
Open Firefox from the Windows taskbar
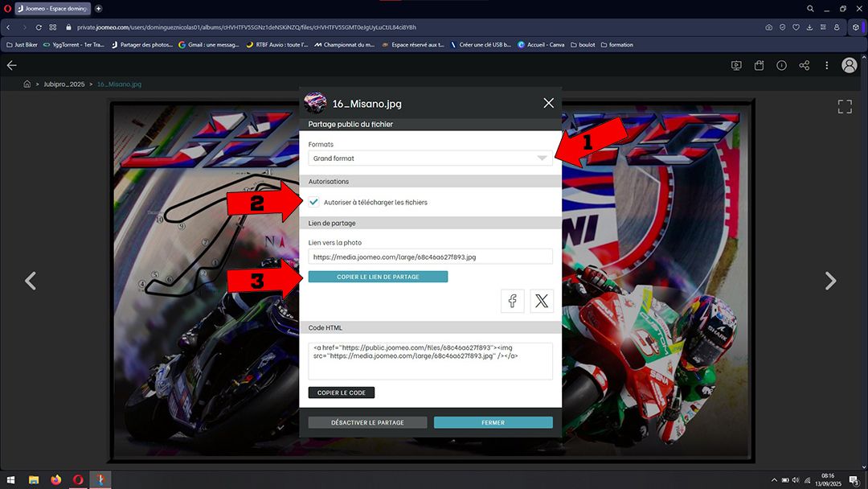[55, 479]
